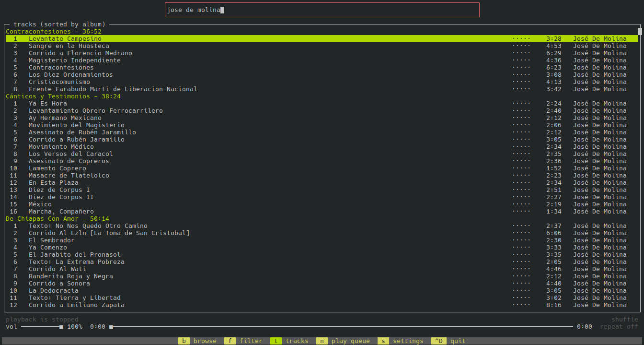Click the rating dots on the Levantate Campesino row
Image resolution: width=644 pixels, height=345 pixels.
pos(521,39)
